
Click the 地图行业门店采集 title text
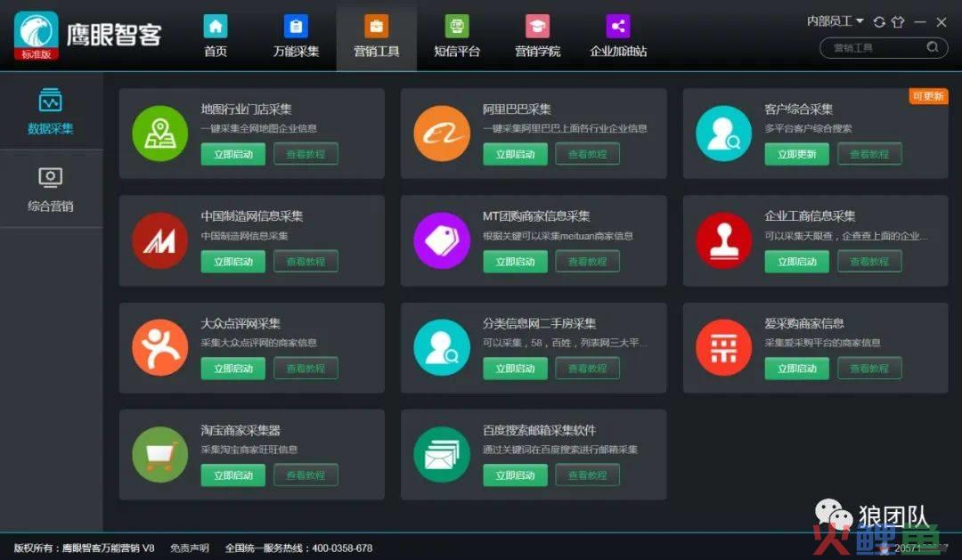(x=246, y=110)
